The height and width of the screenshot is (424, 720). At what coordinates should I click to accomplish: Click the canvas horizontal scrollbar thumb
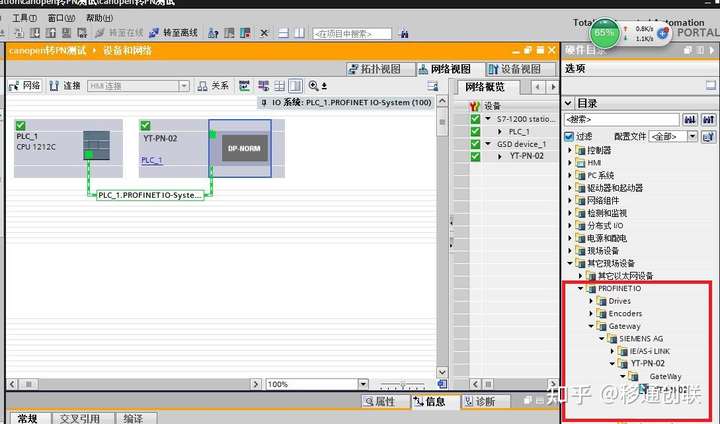[x=28, y=384]
